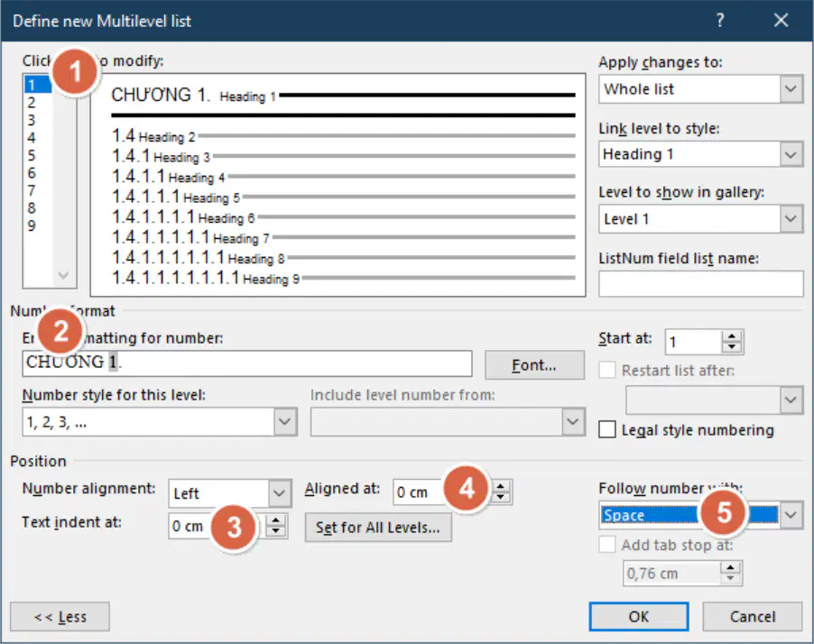
Task: Open the Level to show in gallery dropdown
Action: (791, 218)
